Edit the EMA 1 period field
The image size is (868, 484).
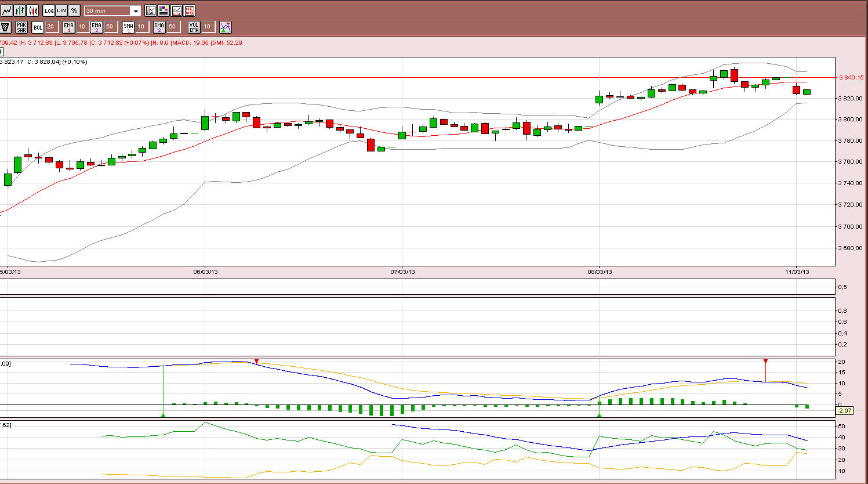pos(82,27)
